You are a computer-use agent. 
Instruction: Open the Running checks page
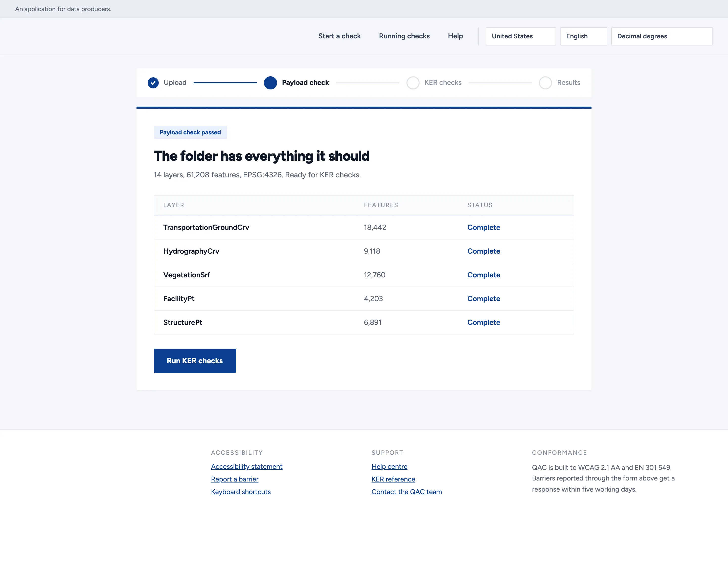(404, 36)
